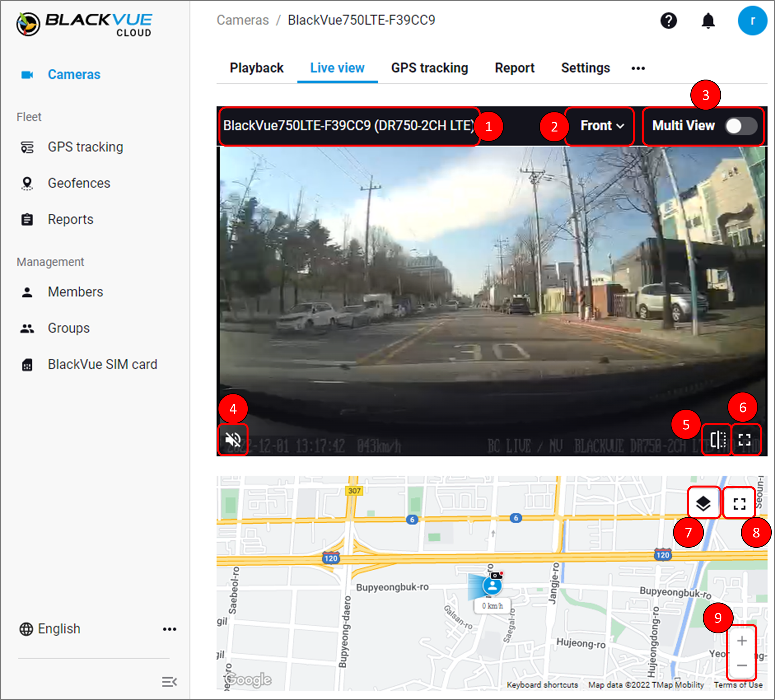Screen dimensions: 775x700
Task: Click the Reports clipboard icon
Action: coord(27,219)
